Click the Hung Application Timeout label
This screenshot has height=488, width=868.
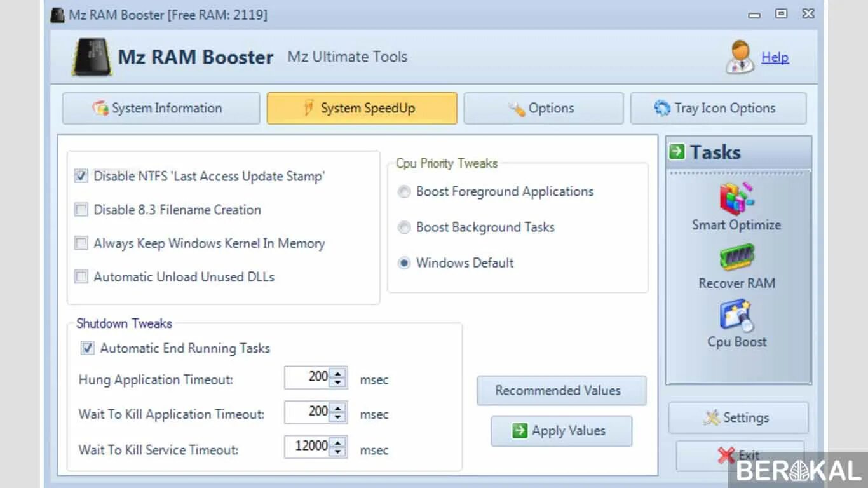(156, 380)
